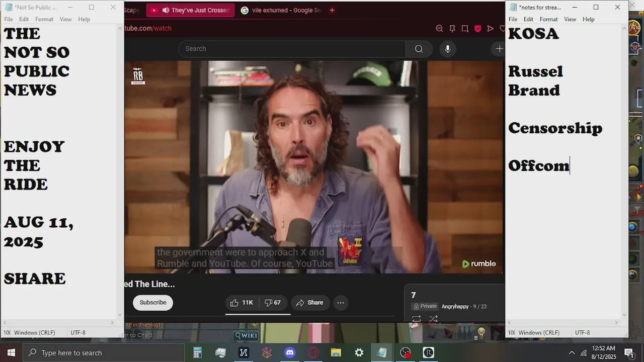644x362 pixels.
Task: Click 'SHARE' text in left notepad
Action: click(x=35, y=279)
